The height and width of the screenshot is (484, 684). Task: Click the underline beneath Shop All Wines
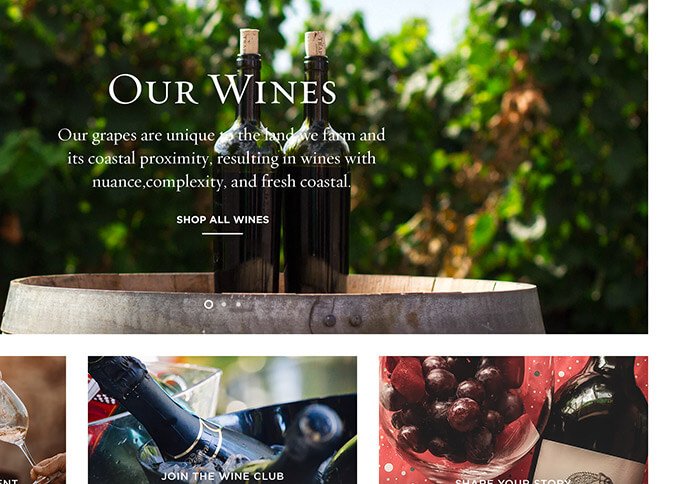(222, 234)
